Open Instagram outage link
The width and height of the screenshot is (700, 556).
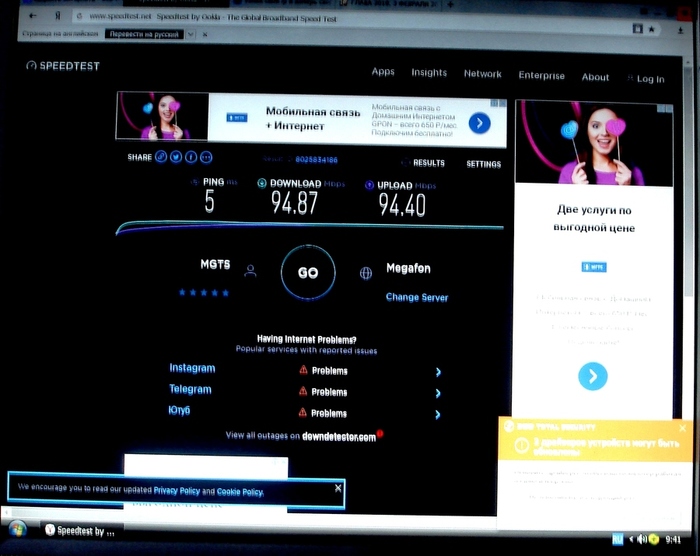pyautogui.click(x=192, y=368)
